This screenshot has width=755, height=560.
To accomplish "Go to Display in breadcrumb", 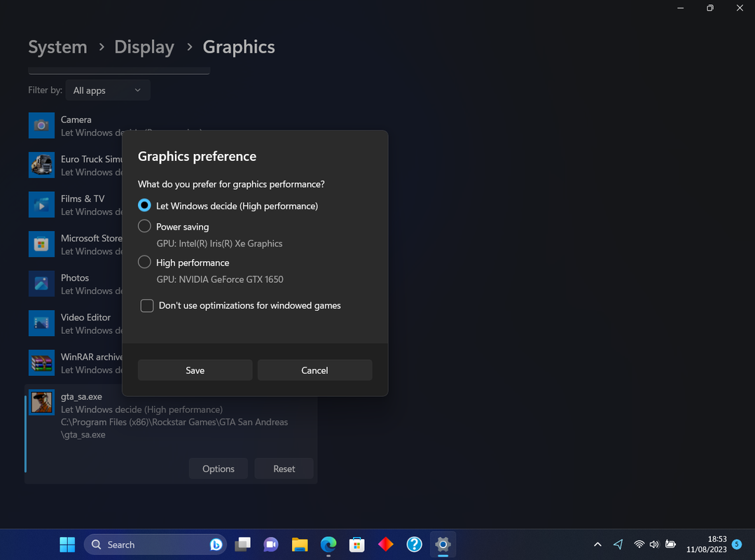I will pyautogui.click(x=144, y=47).
